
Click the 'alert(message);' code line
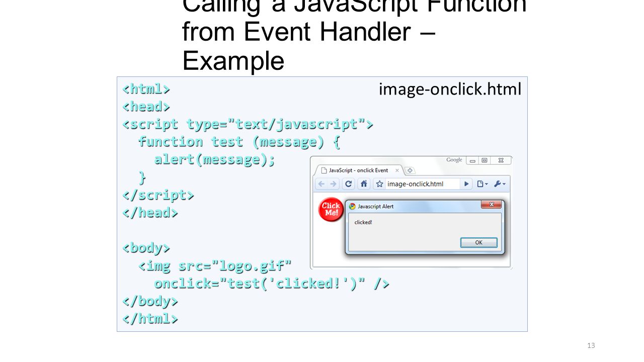(215, 160)
